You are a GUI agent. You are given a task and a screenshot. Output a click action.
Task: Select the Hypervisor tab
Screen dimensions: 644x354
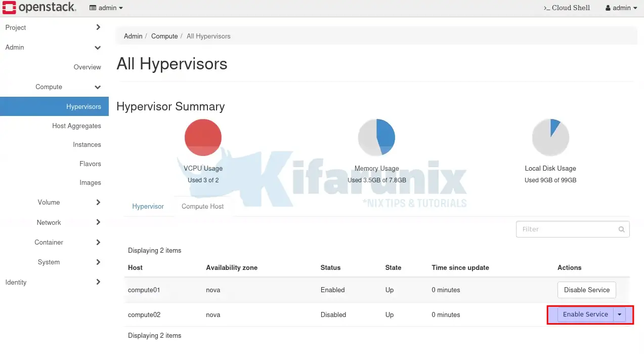click(148, 206)
